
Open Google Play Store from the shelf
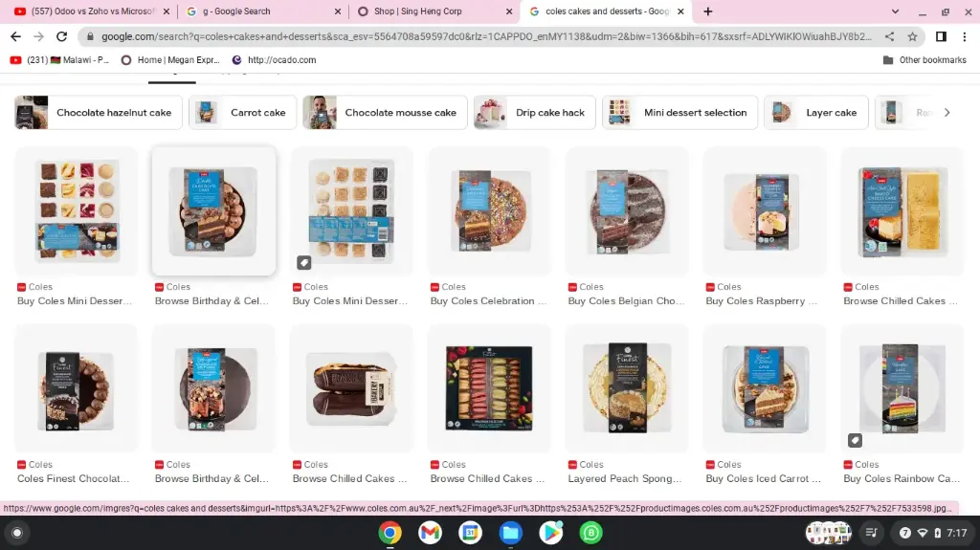click(x=550, y=533)
